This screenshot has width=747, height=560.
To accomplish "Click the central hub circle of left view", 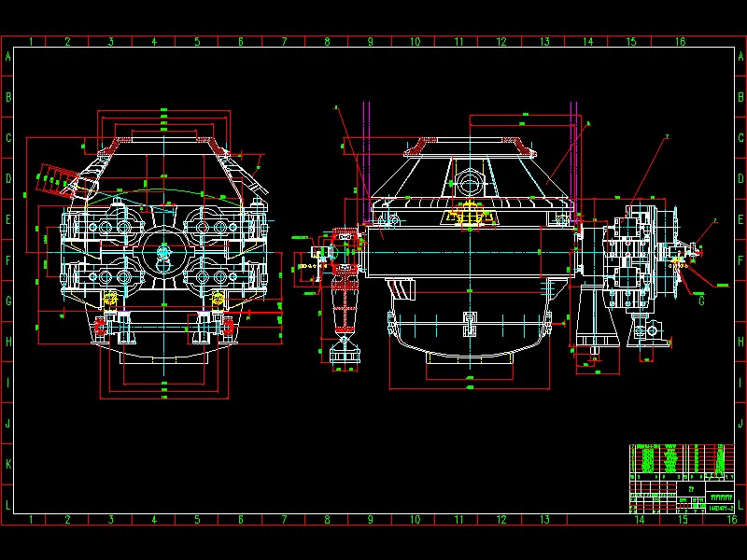I will click(x=163, y=250).
